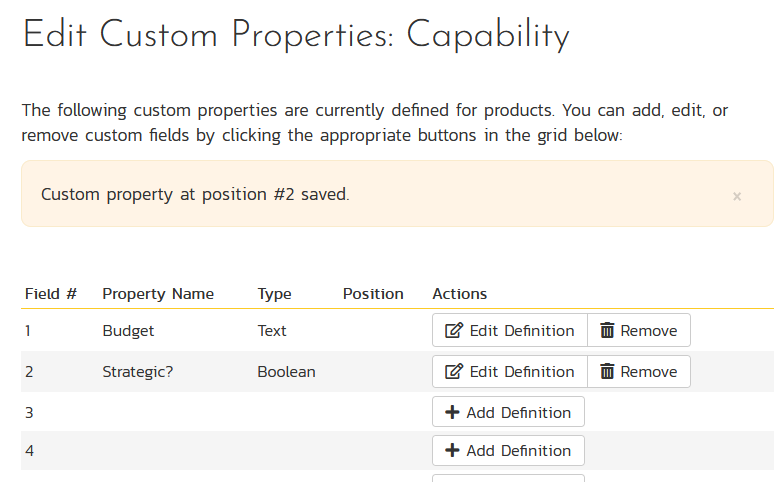This screenshot has width=782, height=482.
Task: Click the Property Name column header
Action: (158, 294)
